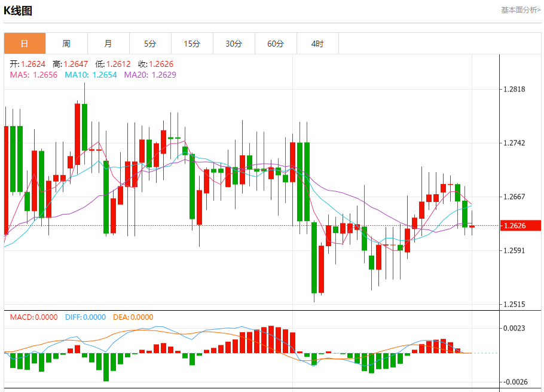Open the 60分 interval tab
This screenshot has width=544, height=392.
click(x=276, y=44)
